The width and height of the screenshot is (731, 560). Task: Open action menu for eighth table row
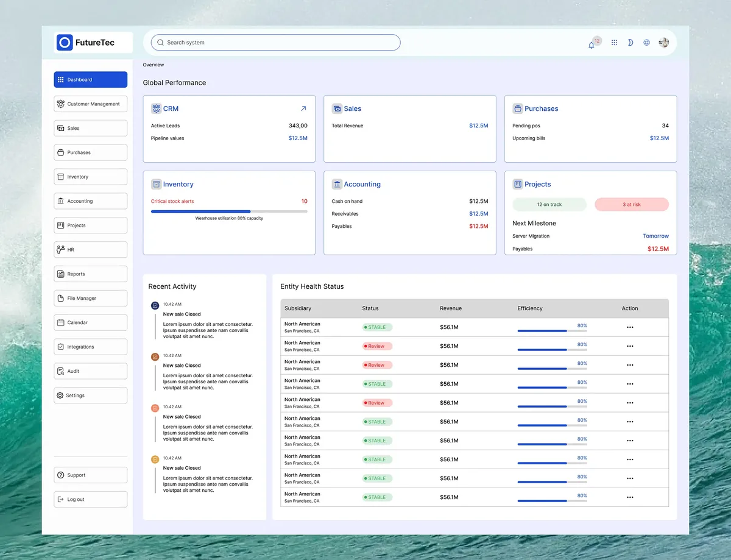click(x=630, y=459)
